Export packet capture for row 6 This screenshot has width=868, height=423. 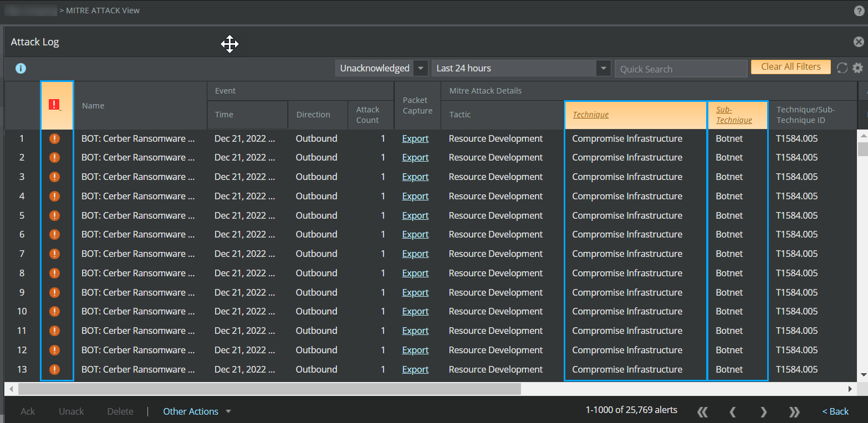[x=415, y=234]
